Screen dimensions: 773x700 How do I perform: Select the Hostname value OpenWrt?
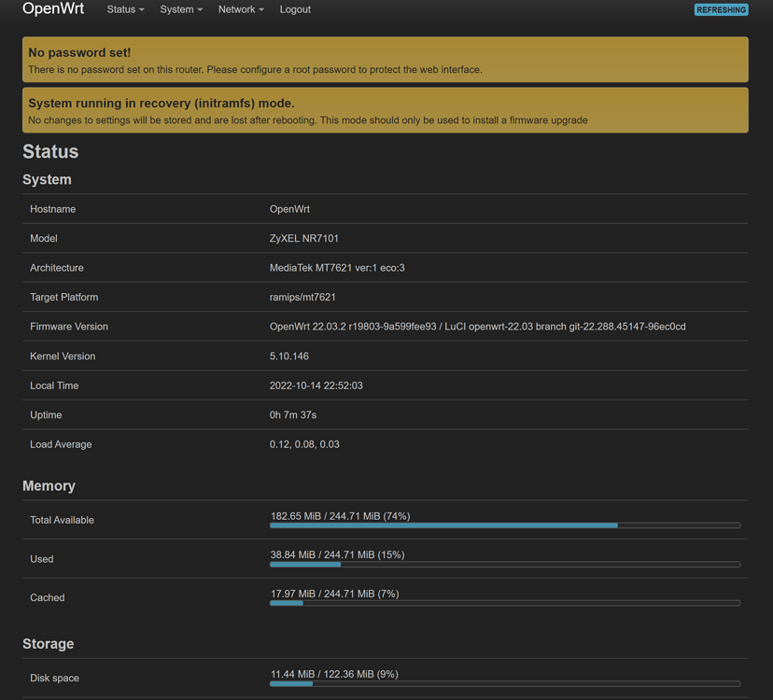pyautogui.click(x=290, y=208)
